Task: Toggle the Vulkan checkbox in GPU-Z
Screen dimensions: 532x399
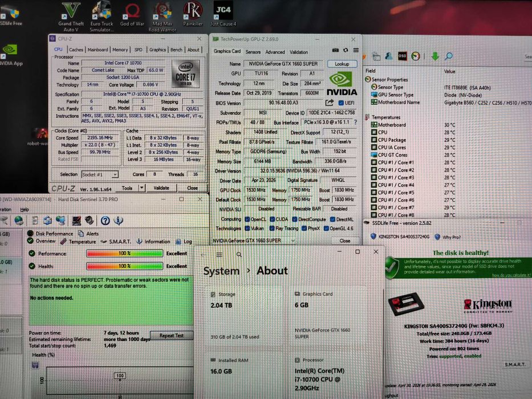Action: point(247,229)
